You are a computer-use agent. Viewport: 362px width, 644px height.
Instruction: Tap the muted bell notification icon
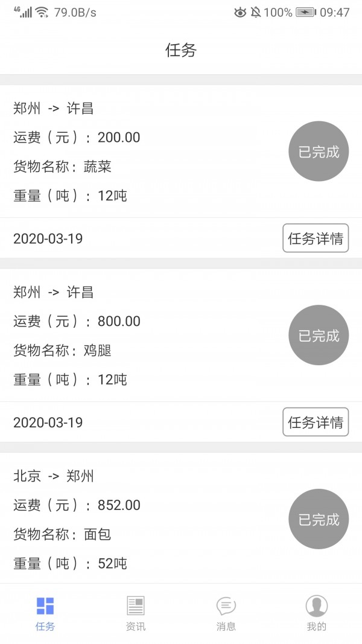pyautogui.click(x=256, y=12)
